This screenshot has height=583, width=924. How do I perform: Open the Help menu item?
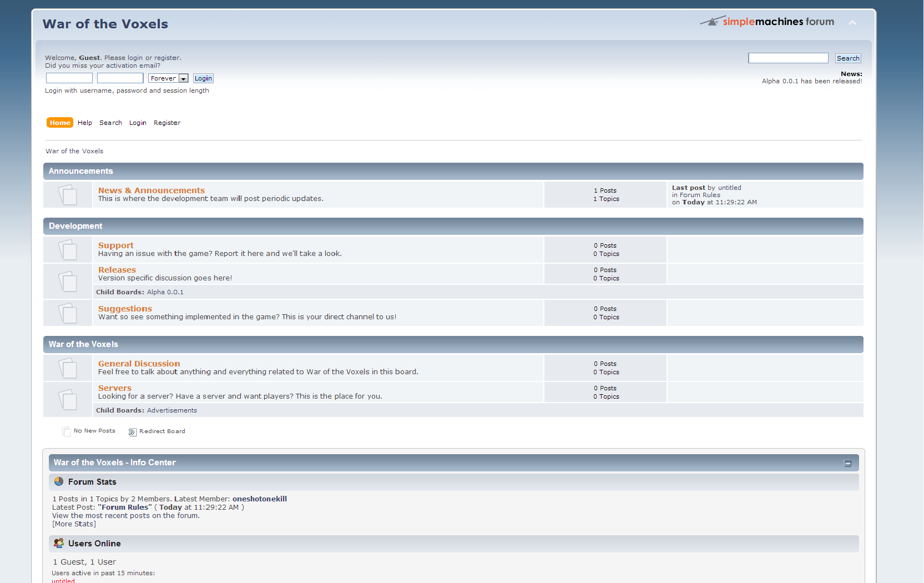(85, 123)
